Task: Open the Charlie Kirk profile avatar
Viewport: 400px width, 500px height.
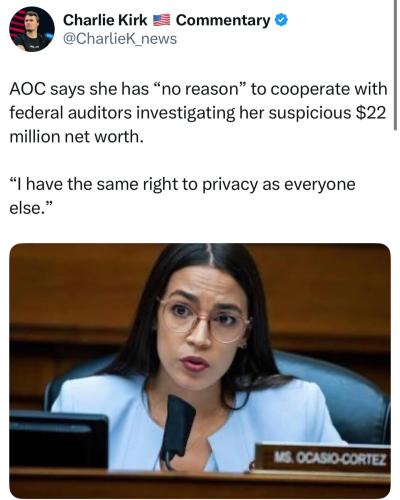Action: click(32, 29)
